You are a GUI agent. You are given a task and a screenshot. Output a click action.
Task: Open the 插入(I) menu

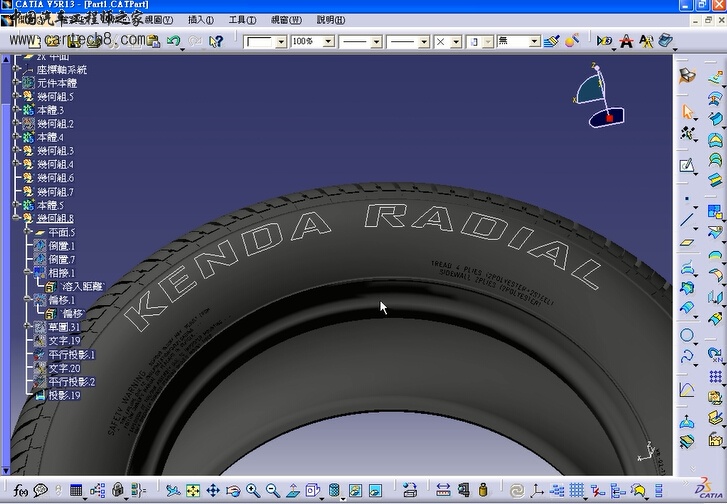pyautogui.click(x=201, y=20)
